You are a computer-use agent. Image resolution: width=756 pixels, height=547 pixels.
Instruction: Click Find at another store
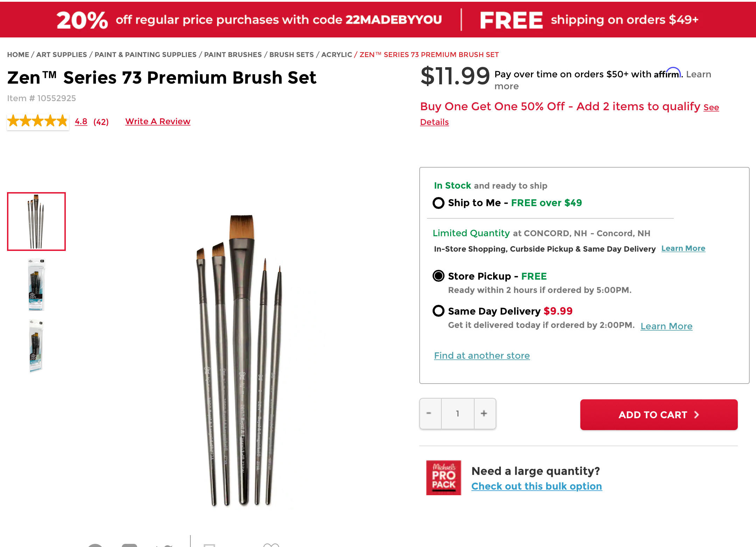point(482,356)
